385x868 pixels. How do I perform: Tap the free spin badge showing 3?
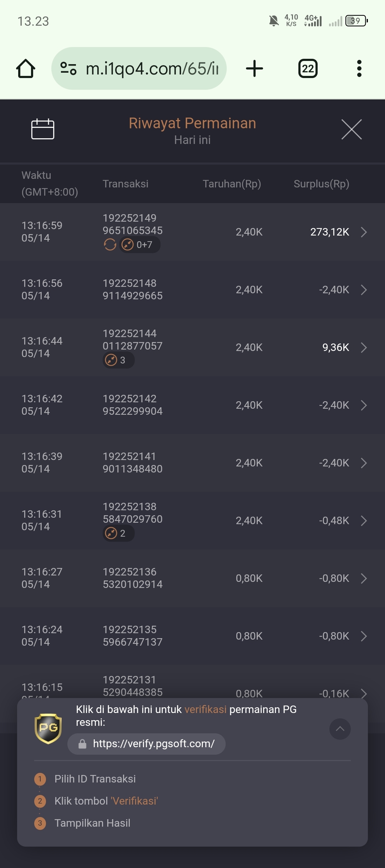(x=118, y=360)
